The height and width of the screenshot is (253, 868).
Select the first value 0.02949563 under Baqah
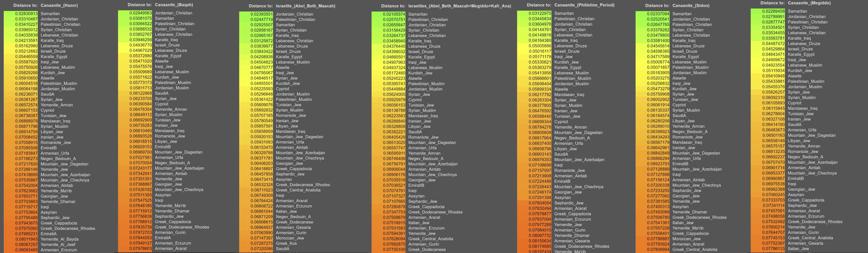point(141,13)
